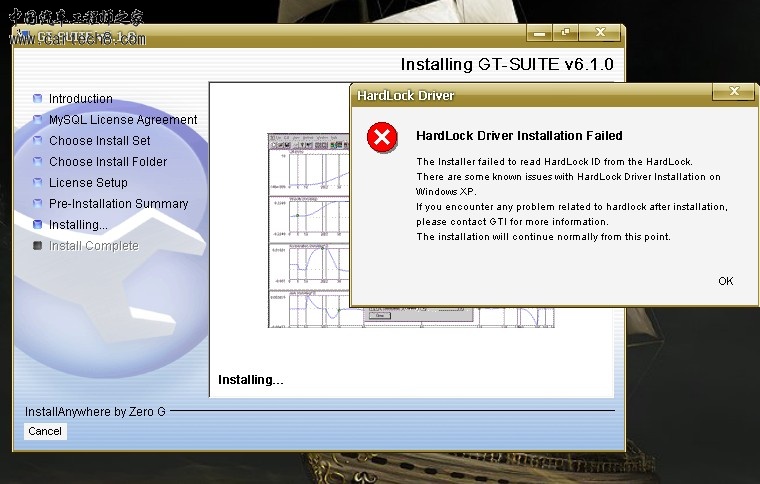Viewport: 760px width, 484px height.
Task: Close the GT-SUITE installer window
Action: pos(601,33)
